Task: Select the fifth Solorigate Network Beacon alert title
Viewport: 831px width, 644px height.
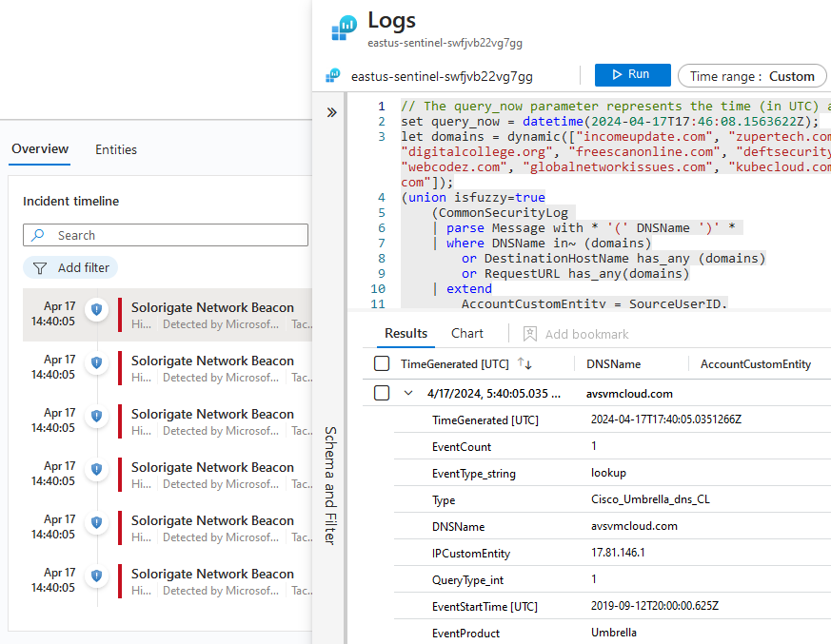Action: click(212, 520)
